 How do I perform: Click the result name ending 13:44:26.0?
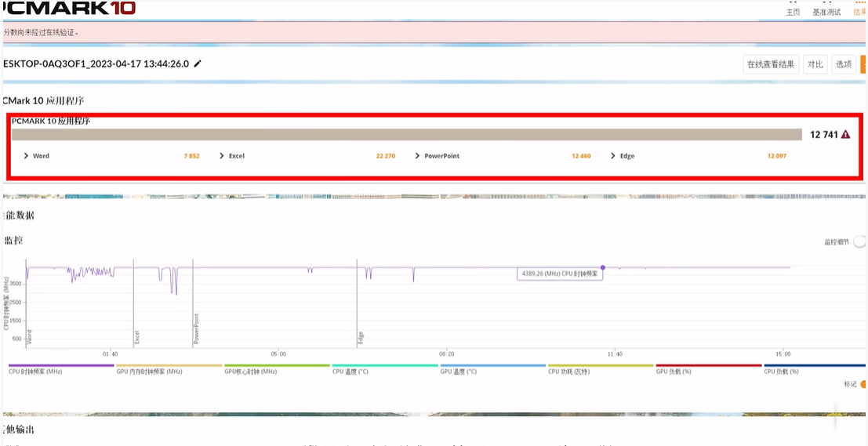coord(96,64)
